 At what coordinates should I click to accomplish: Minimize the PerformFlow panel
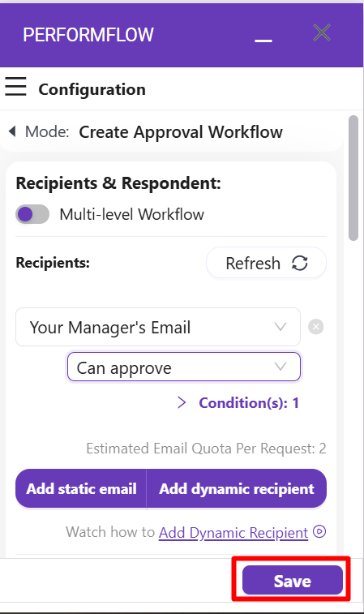click(263, 40)
